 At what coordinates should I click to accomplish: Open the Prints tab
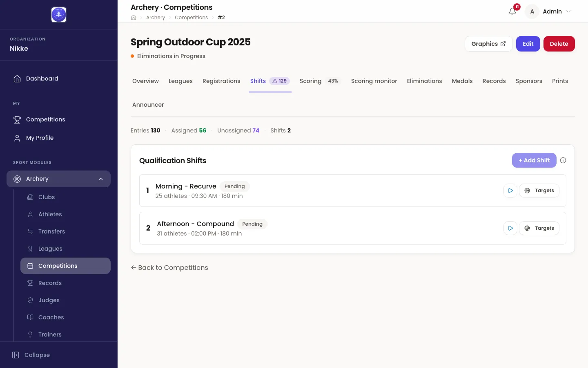[560, 81]
